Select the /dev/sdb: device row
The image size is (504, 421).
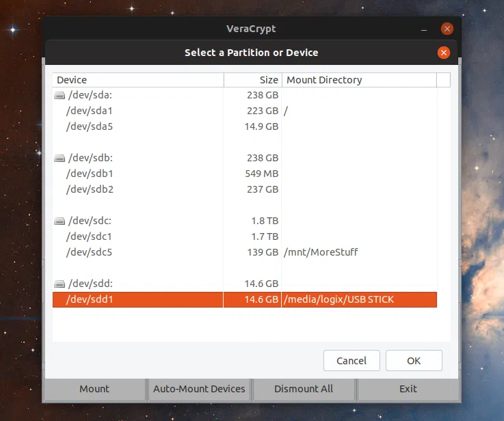pyautogui.click(x=245, y=158)
